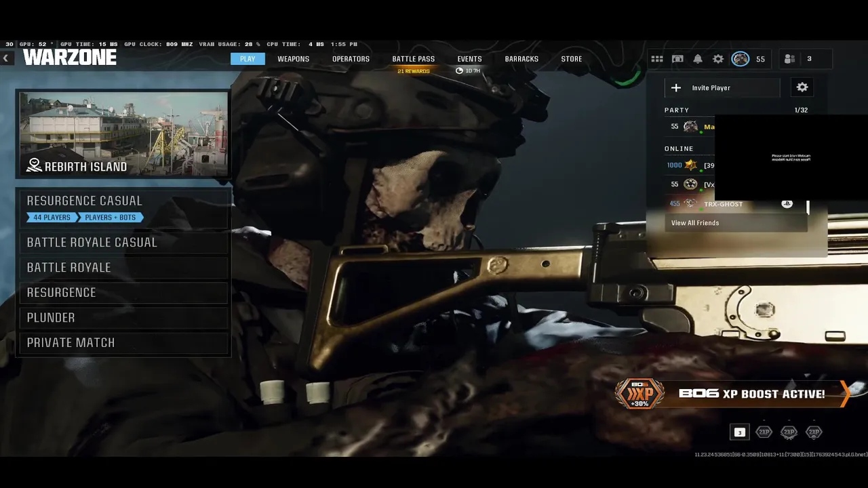Open party settings gear beside Invite Player

point(802,87)
